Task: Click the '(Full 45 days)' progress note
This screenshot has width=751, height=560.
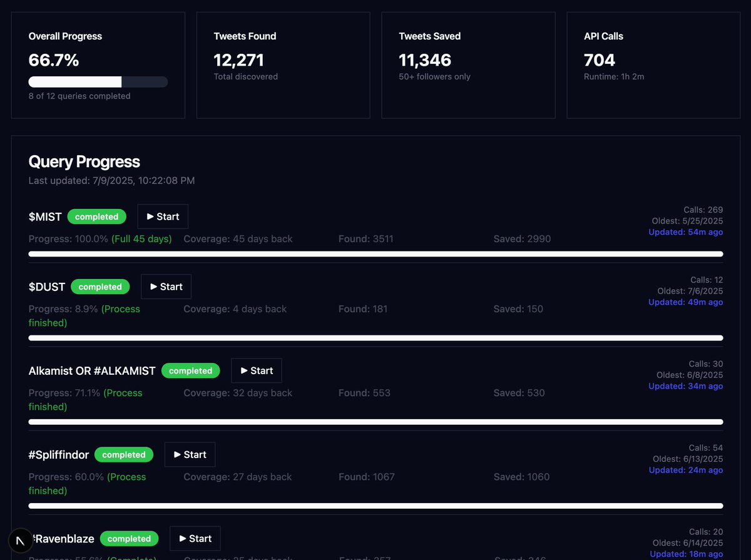Action: pos(141,238)
